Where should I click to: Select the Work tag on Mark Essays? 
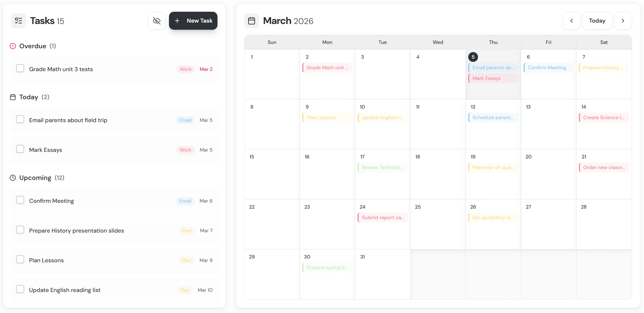pos(186,150)
